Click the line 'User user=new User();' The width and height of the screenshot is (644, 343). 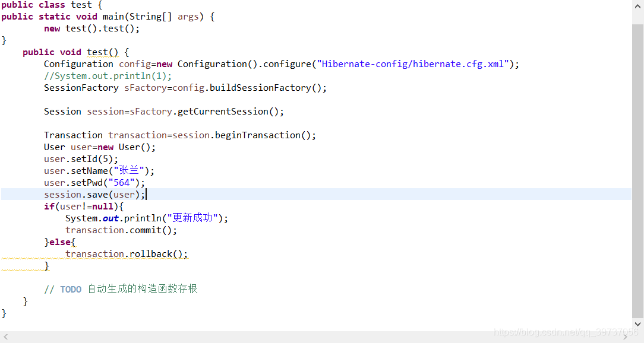(x=100, y=147)
